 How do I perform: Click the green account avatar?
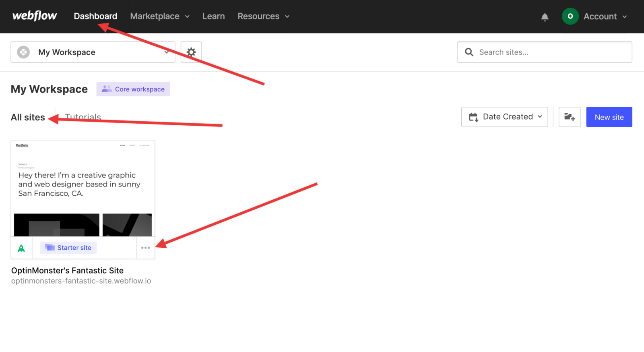pyautogui.click(x=570, y=16)
